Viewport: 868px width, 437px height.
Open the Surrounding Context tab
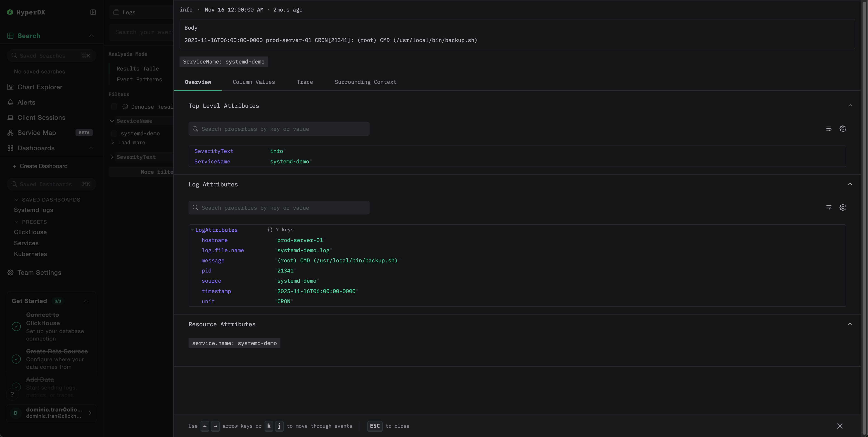pos(365,82)
